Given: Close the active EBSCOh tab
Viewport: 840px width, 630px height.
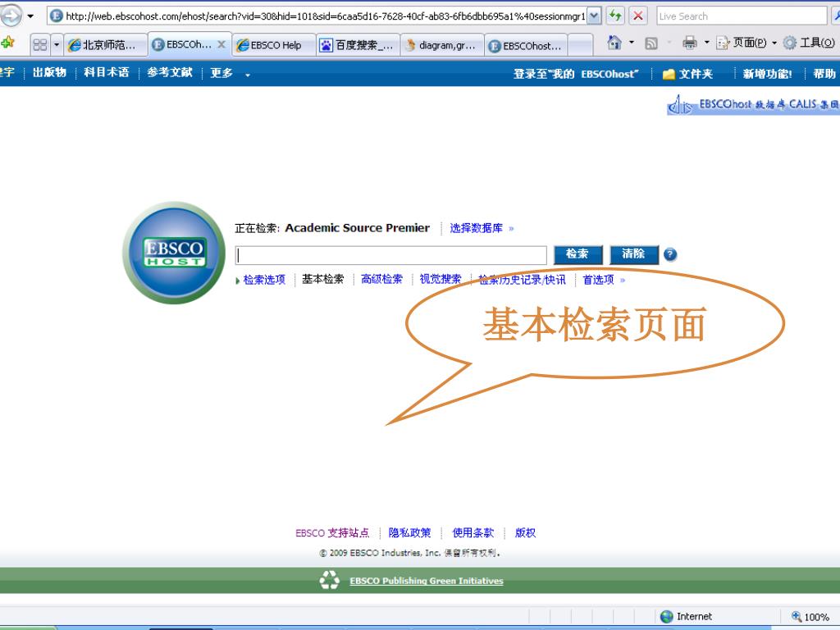Looking at the screenshot, I should click(221, 44).
